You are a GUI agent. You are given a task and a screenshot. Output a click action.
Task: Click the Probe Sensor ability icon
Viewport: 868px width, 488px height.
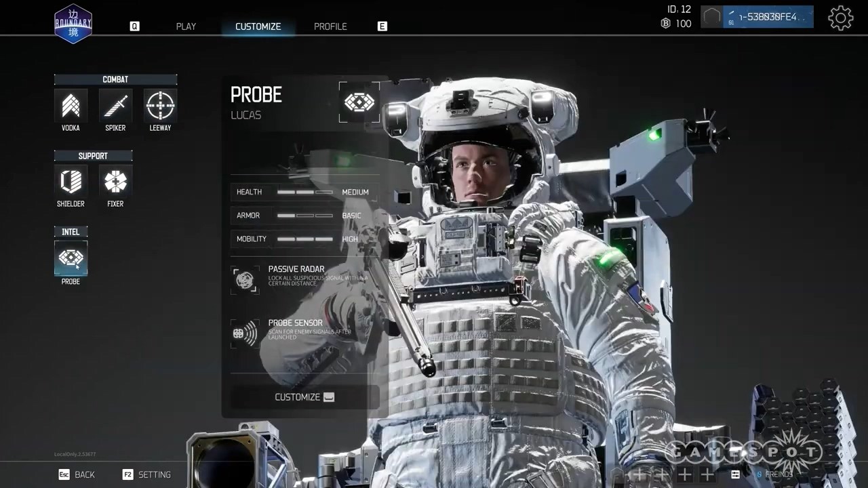tap(245, 333)
